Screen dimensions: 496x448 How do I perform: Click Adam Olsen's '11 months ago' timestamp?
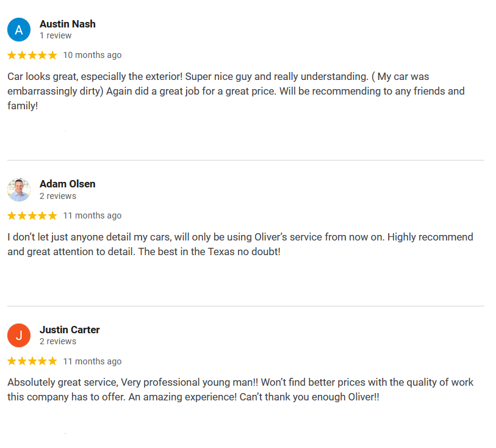[x=92, y=215]
